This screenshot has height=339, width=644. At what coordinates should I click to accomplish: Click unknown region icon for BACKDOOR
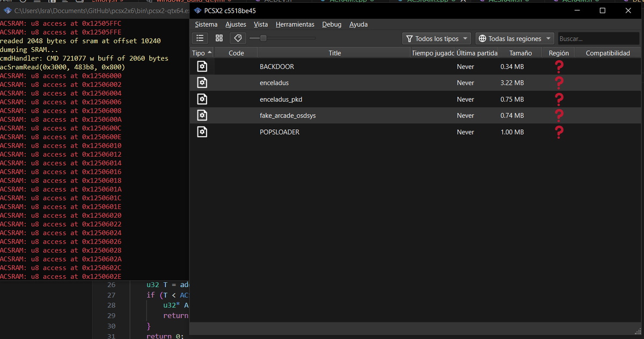(559, 67)
